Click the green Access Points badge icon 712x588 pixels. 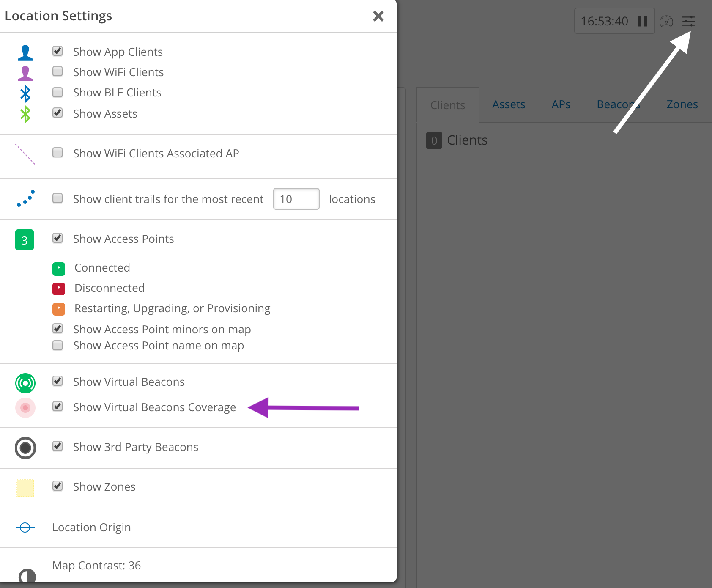click(x=25, y=240)
